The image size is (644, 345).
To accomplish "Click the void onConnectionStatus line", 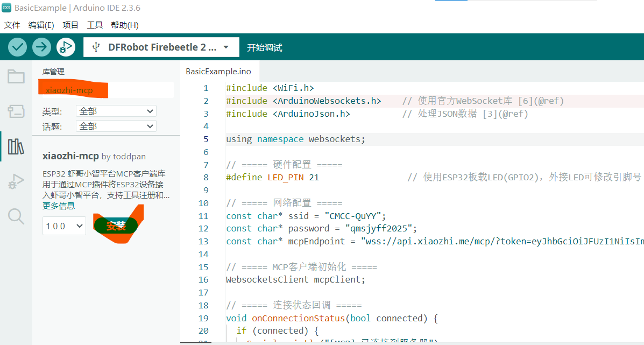I will (x=332, y=318).
